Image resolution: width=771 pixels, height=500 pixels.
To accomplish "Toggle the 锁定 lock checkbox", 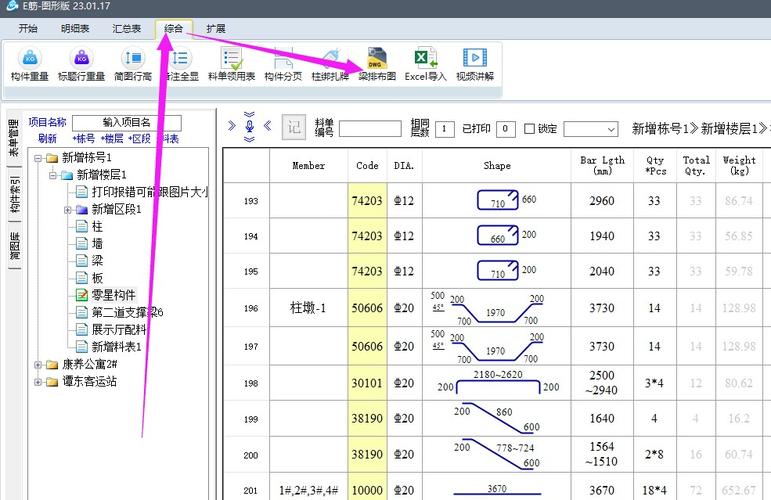I will point(529,129).
